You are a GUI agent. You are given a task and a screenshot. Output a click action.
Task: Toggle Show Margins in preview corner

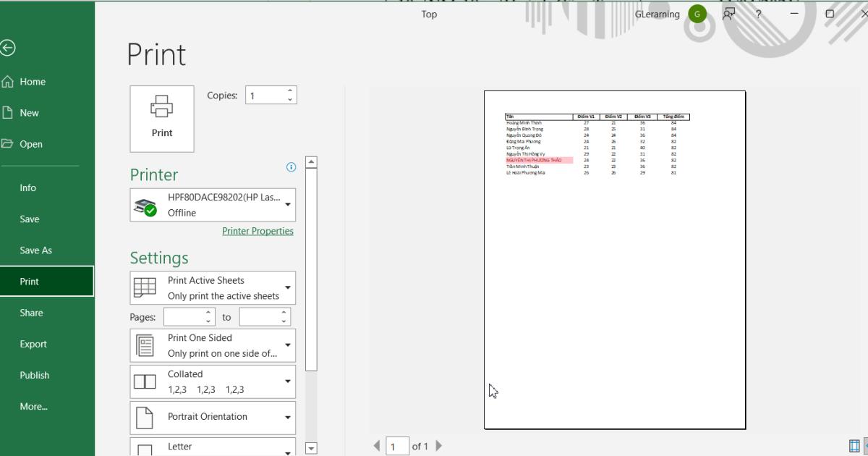[x=854, y=446]
